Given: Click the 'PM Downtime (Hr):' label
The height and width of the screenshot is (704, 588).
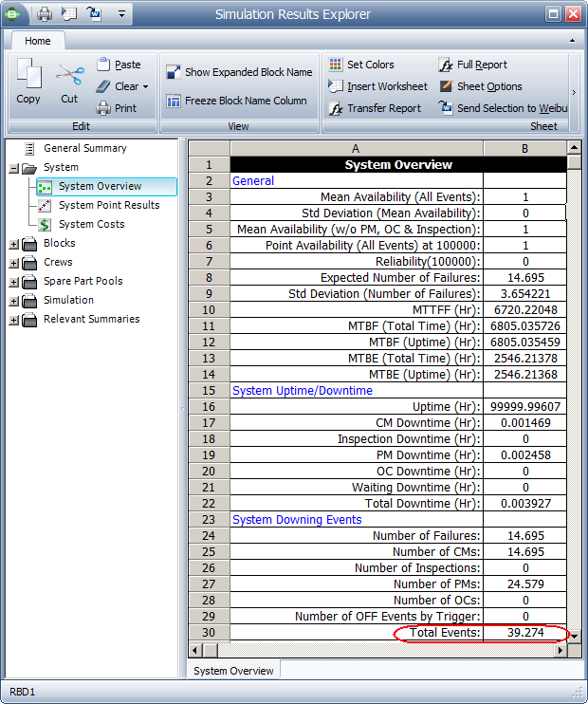Looking at the screenshot, I should click(x=429, y=455).
